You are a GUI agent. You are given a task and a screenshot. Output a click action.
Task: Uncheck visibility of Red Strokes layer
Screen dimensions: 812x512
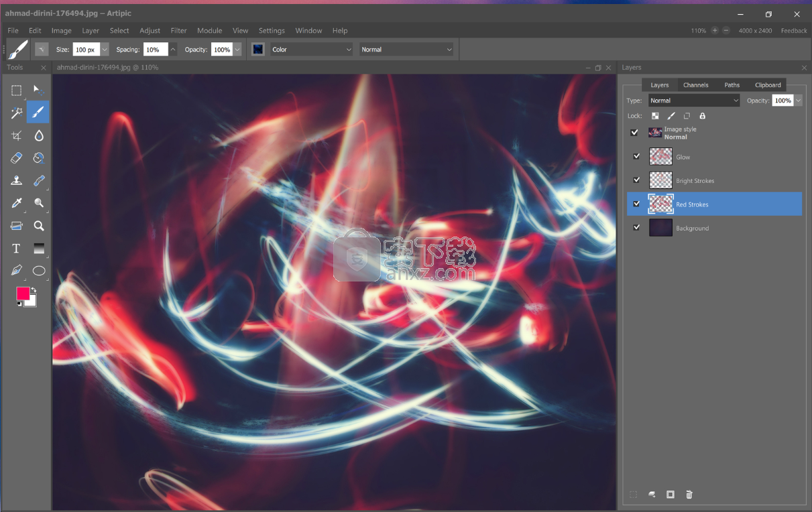click(x=636, y=204)
